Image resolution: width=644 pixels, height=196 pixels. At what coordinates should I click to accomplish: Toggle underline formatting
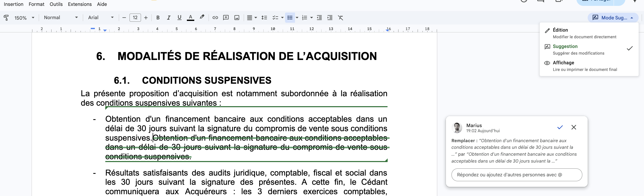point(179,18)
